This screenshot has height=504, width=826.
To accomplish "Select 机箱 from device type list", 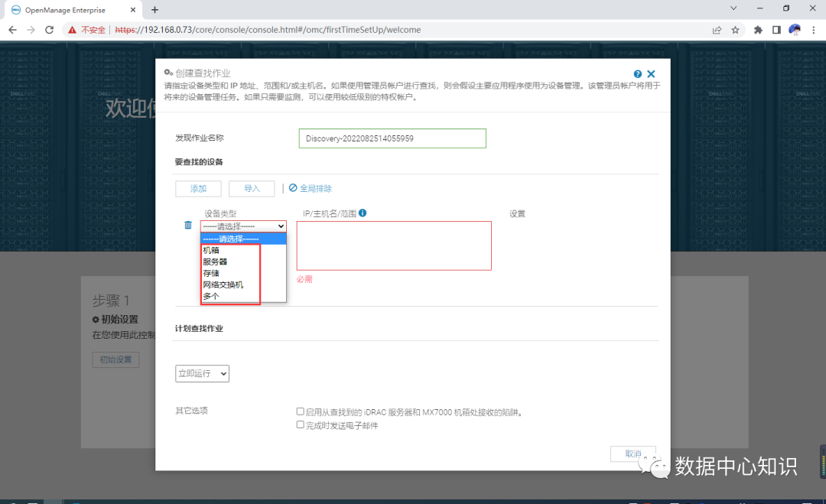I will (243, 250).
